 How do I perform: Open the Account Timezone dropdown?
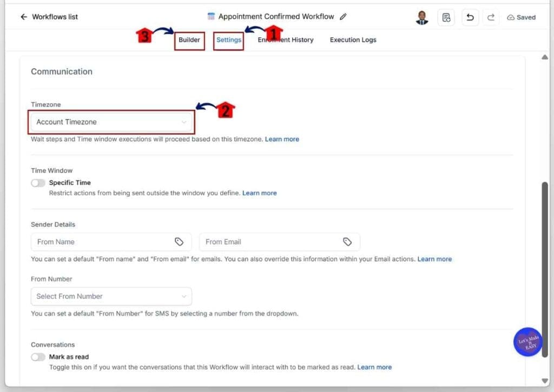pos(111,122)
